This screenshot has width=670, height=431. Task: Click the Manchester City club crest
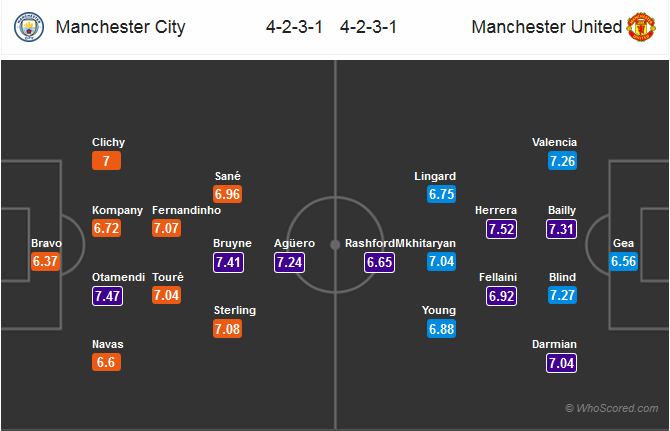(31, 27)
